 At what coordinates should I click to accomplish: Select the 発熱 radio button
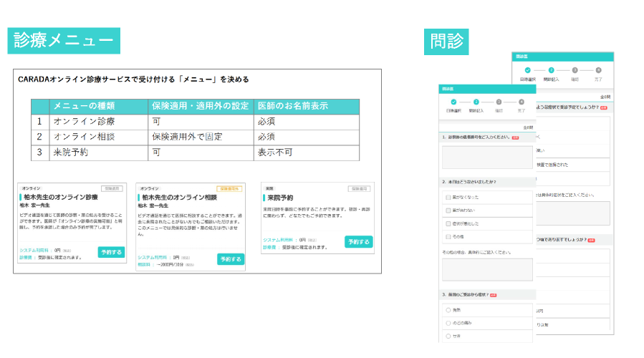[x=448, y=310]
